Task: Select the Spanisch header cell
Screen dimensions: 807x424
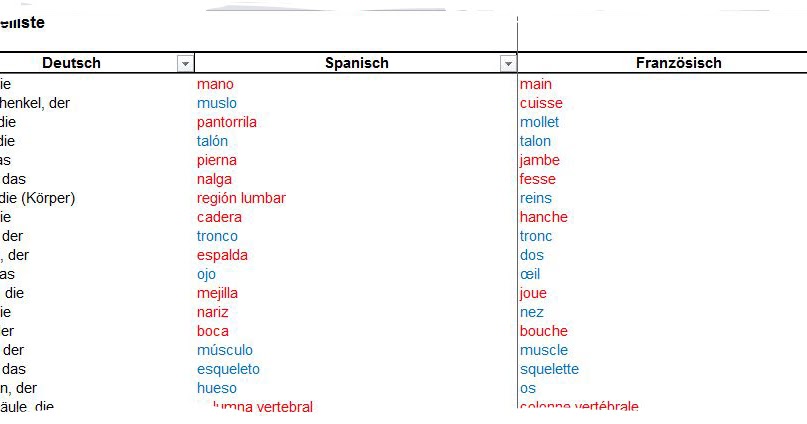Action: (356, 63)
